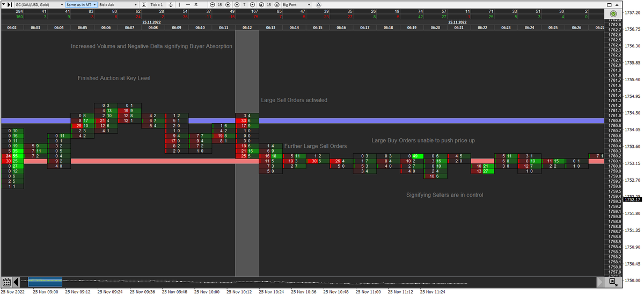This screenshot has height=294, width=644.
Task: Click the volume value 284 in header
Action: pos(19,11)
